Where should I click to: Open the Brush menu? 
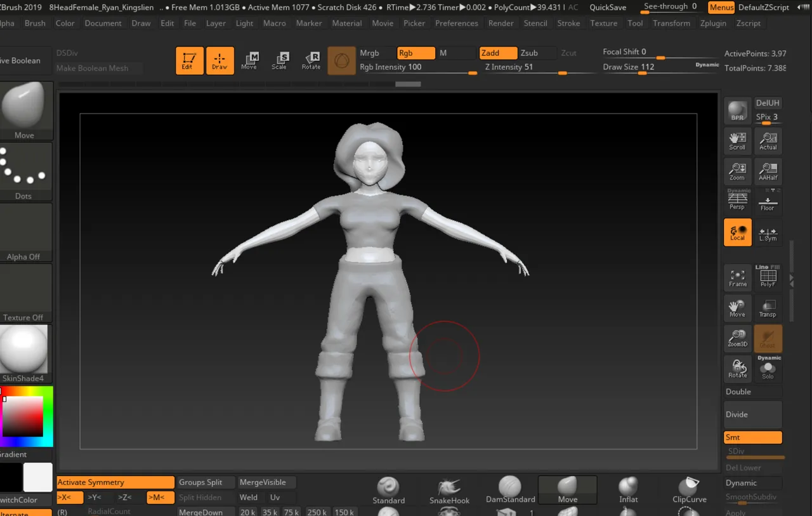click(x=35, y=23)
